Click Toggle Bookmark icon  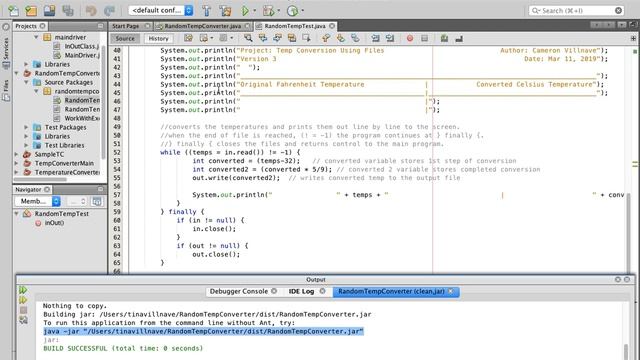click(x=355, y=38)
